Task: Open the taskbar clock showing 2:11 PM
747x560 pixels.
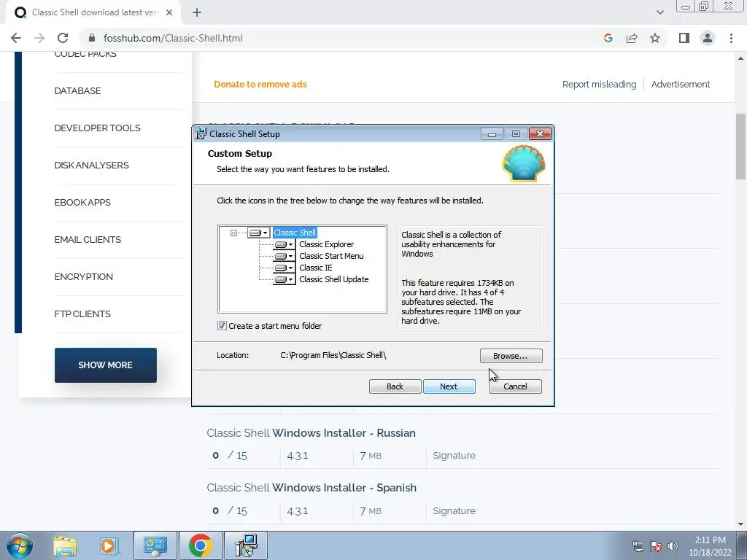Action: click(x=710, y=546)
